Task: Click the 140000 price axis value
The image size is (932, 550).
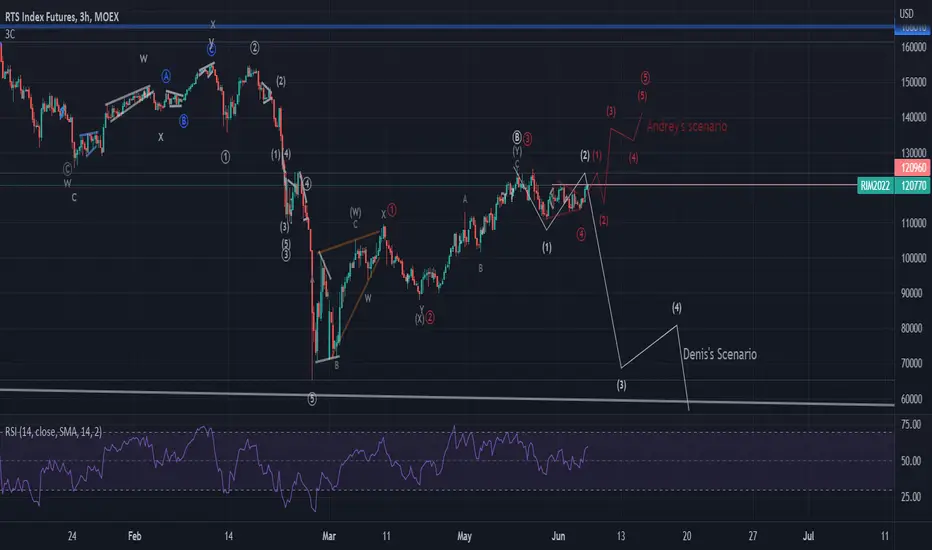Action: (x=914, y=117)
